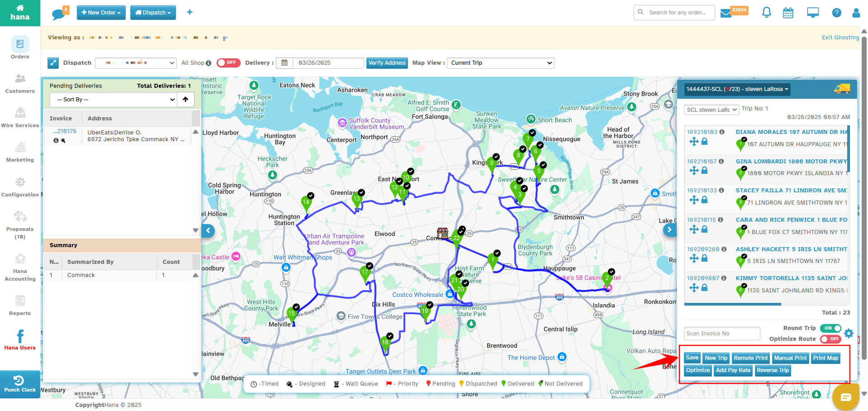Go to Customers in sidebar
Screen dimensions: 868x411
pyautogui.click(x=20, y=84)
